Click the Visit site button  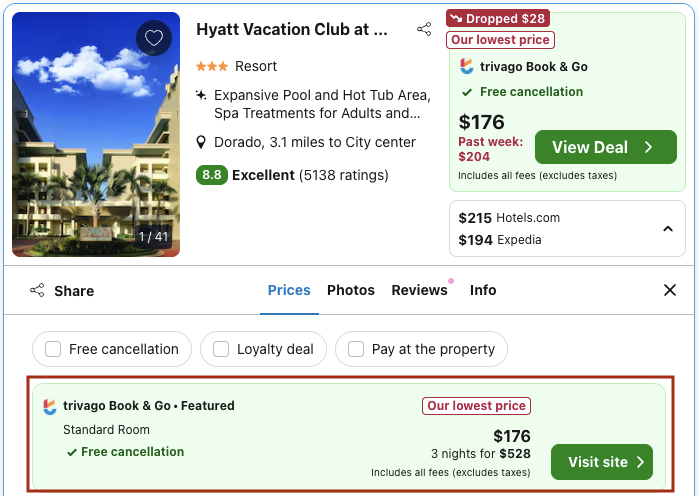click(601, 462)
